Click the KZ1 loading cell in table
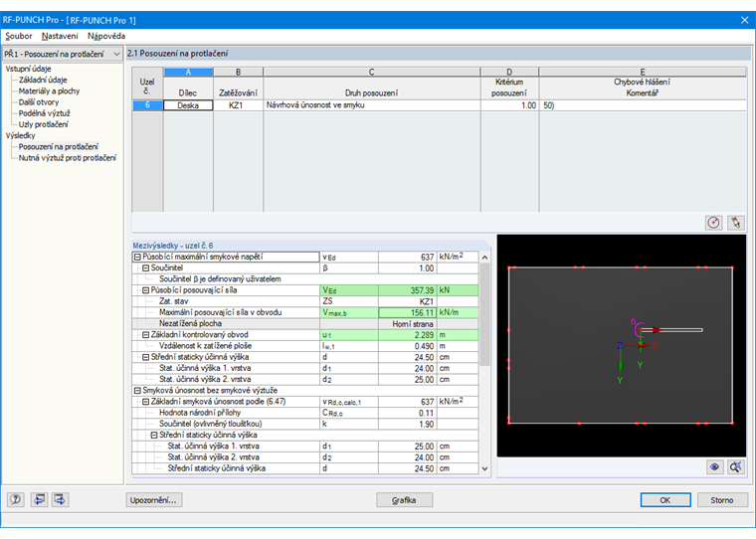Screen dimensions: 756x539 click(238, 105)
